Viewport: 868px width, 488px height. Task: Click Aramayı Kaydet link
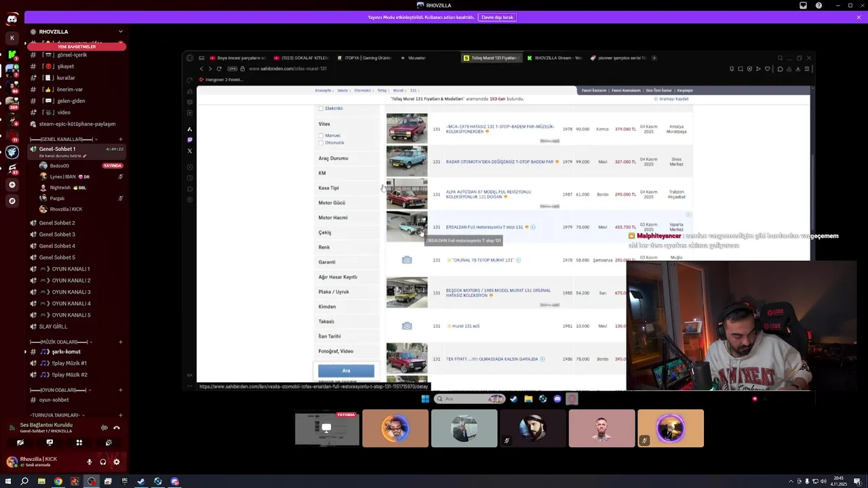coord(671,99)
